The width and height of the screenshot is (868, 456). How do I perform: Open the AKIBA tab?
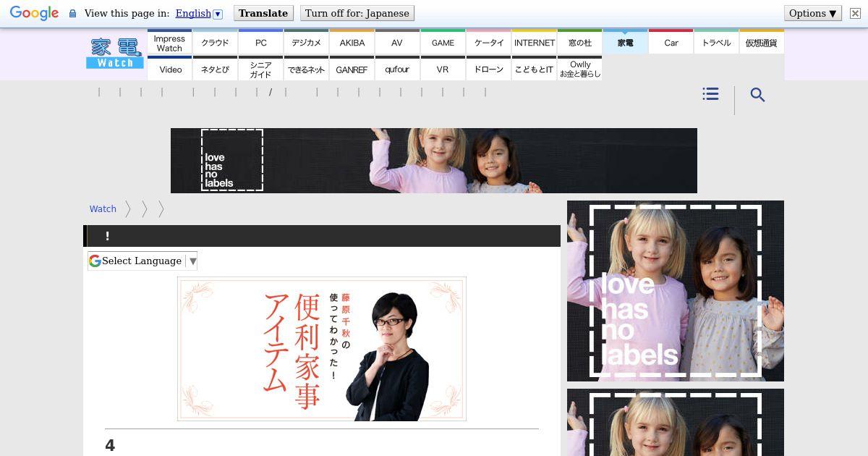[x=352, y=43]
